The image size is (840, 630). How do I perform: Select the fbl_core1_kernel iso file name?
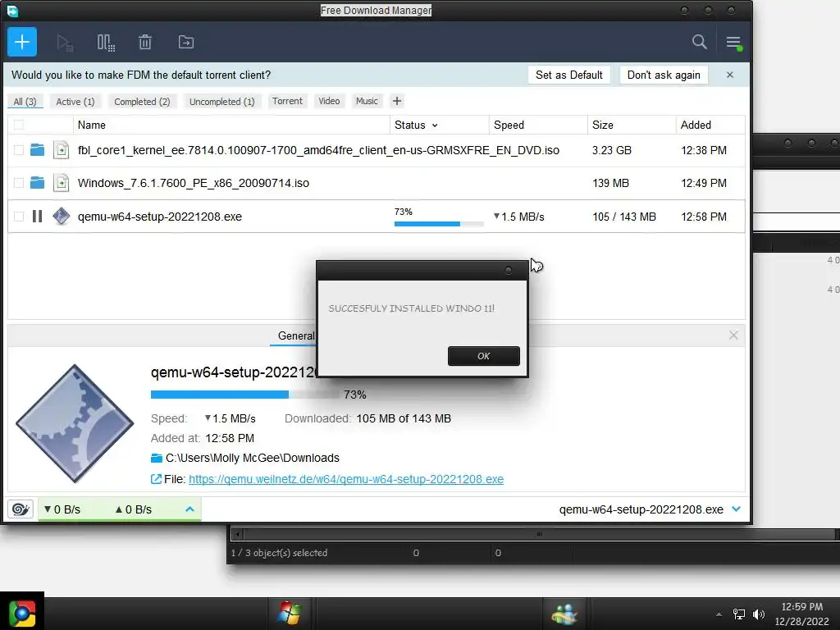click(318, 150)
